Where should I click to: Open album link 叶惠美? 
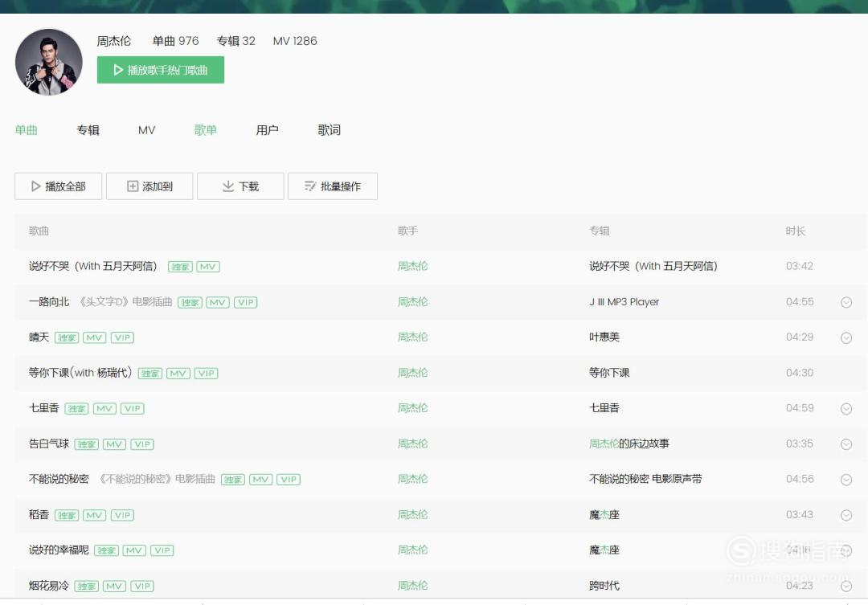(x=604, y=337)
